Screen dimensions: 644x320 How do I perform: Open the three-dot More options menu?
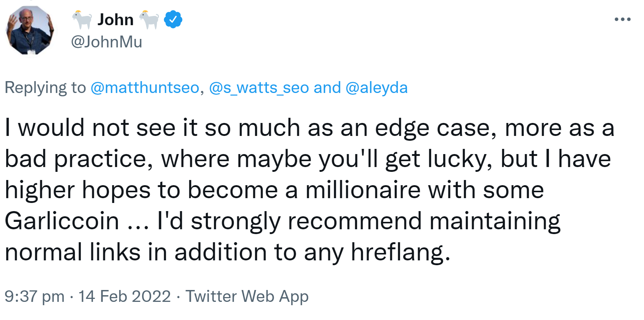(622, 19)
